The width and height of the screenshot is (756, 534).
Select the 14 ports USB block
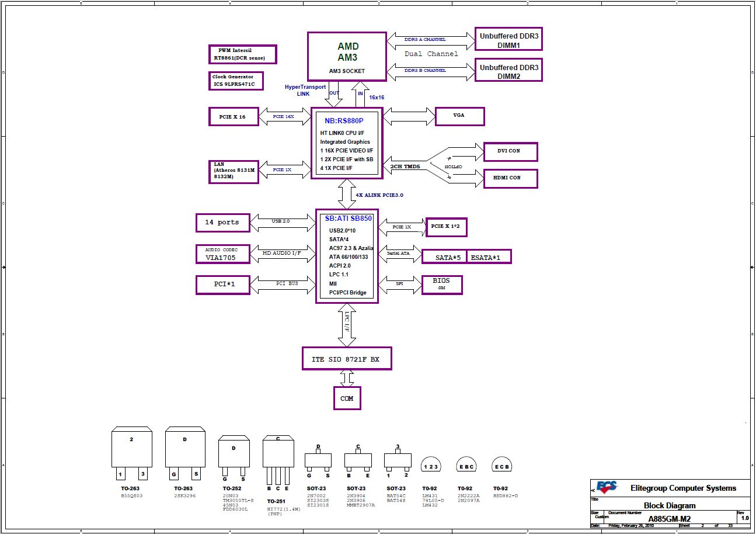[223, 223]
